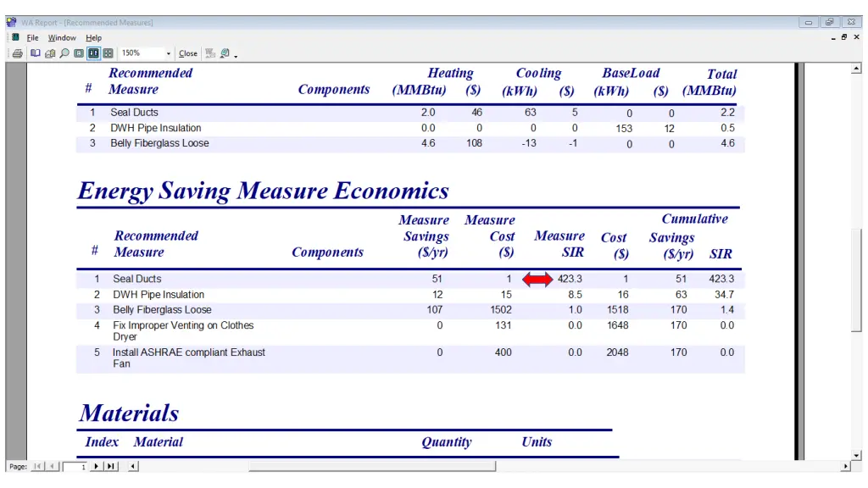Viewport: 868px width, 488px height.
Task: Open the File menu
Action: (33, 37)
